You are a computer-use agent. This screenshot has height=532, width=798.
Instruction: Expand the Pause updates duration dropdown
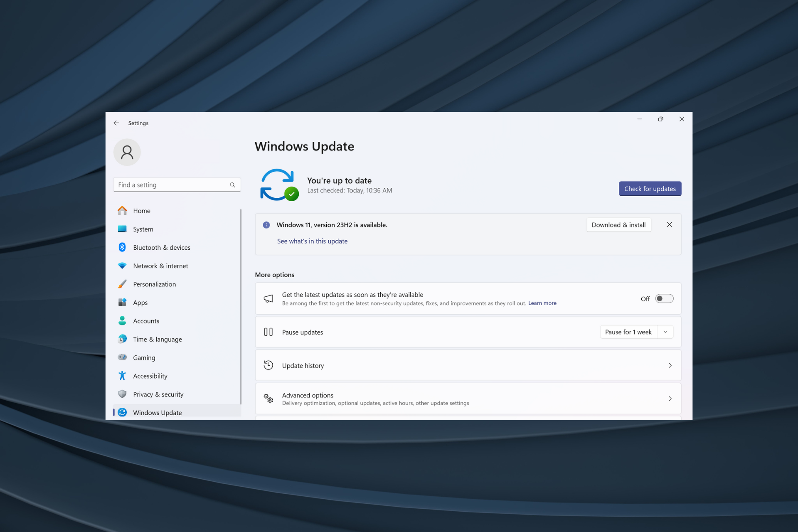666,332
